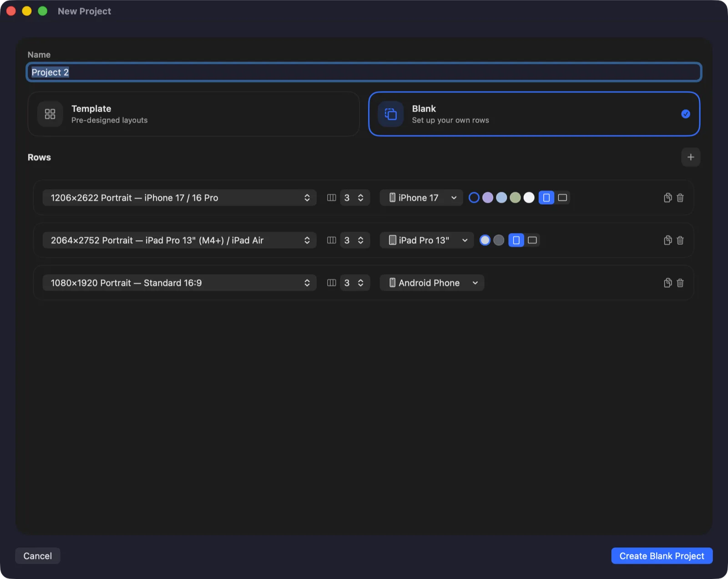Pick the silver iPad color swatch
Screen dimensions: 728x579
(485, 240)
